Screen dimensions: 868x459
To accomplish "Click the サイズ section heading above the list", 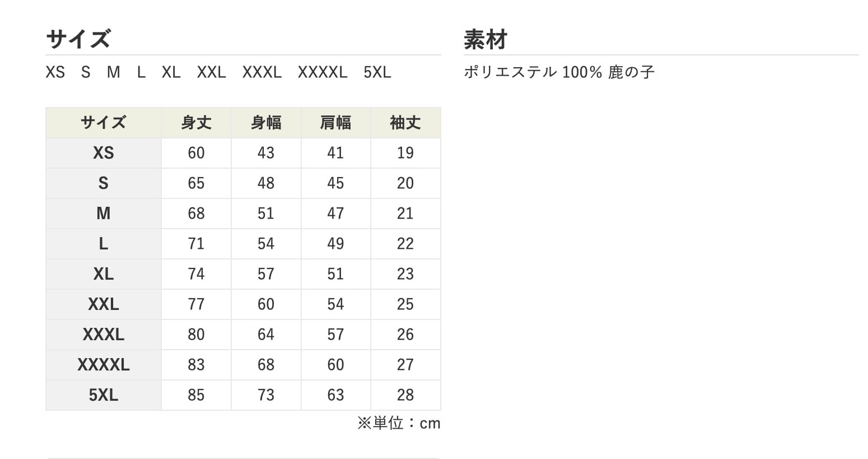I will 78,40.
